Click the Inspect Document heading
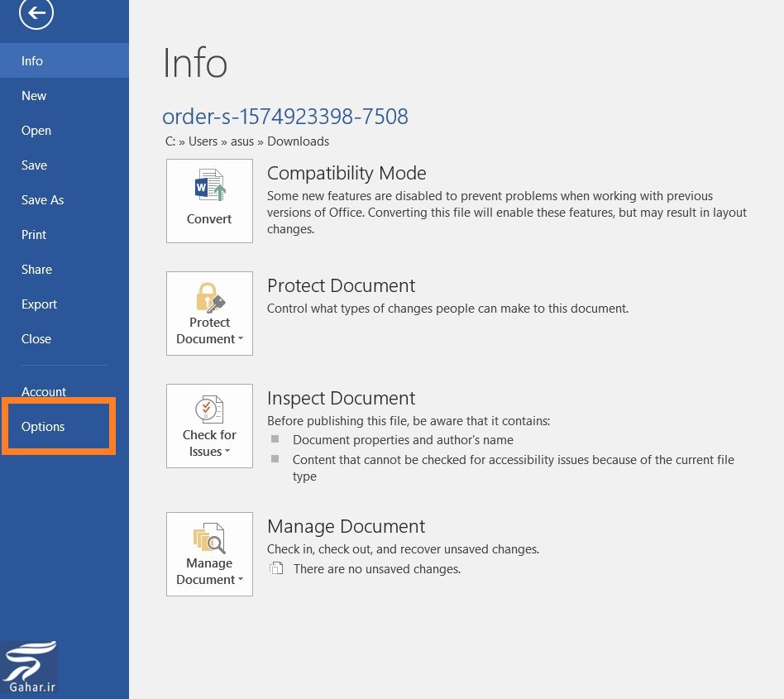The image size is (784, 699). click(x=341, y=398)
